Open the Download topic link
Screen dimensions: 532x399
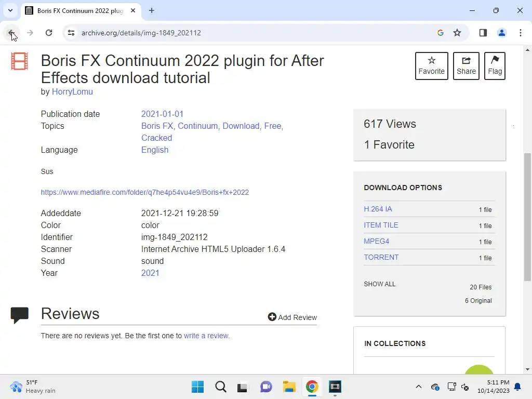(x=241, y=126)
